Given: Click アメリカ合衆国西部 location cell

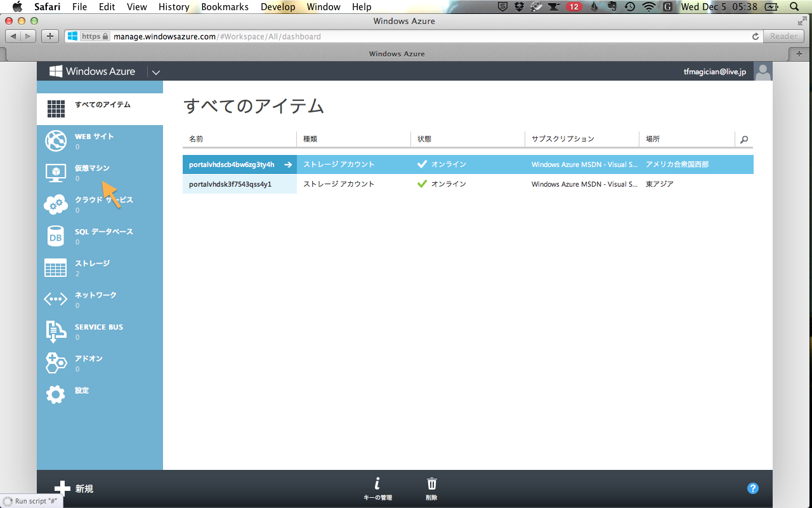Looking at the screenshot, I should pos(678,164).
